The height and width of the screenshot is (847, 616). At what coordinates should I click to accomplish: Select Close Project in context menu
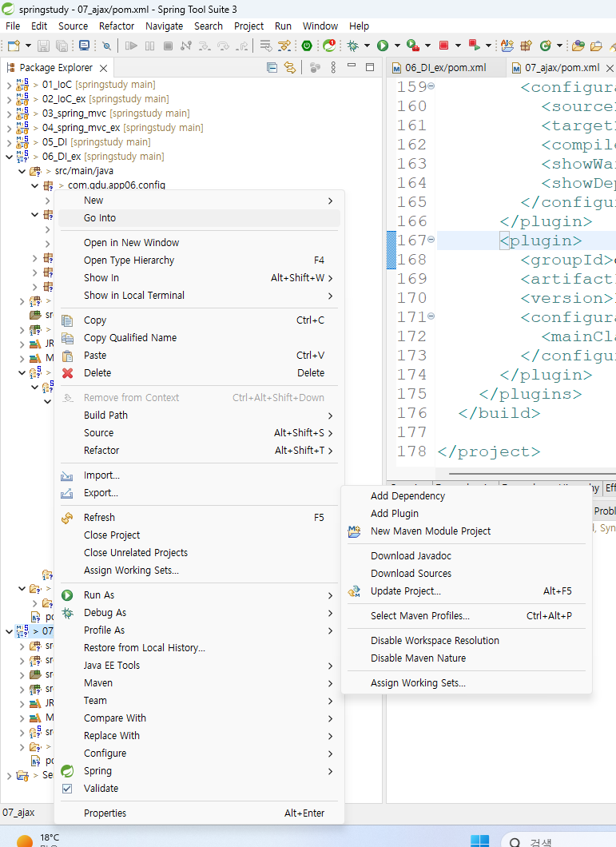tap(200, 535)
